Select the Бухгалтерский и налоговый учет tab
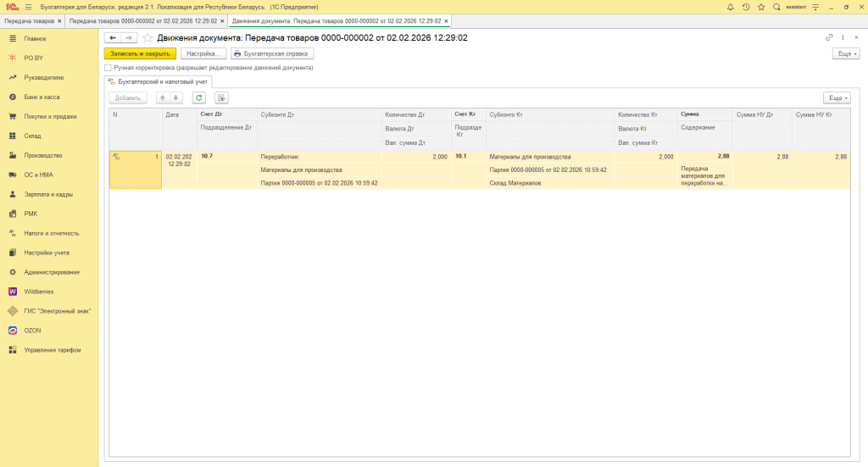The height and width of the screenshot is (467, 868). point(158,81)
